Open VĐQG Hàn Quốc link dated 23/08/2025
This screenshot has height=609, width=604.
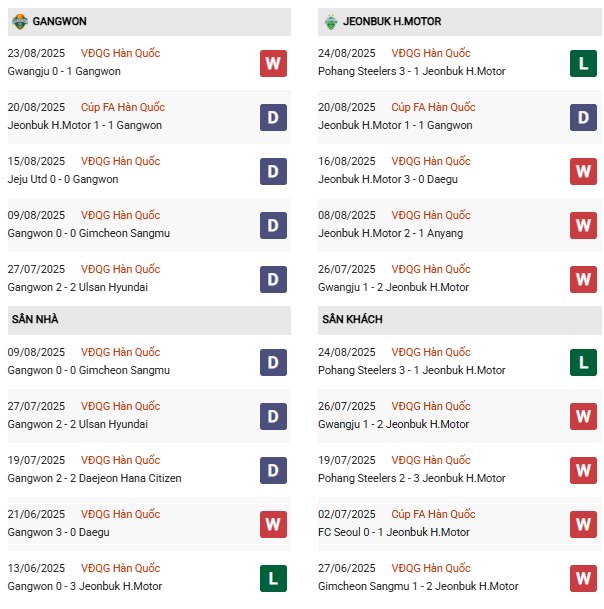tap(120, 53)
